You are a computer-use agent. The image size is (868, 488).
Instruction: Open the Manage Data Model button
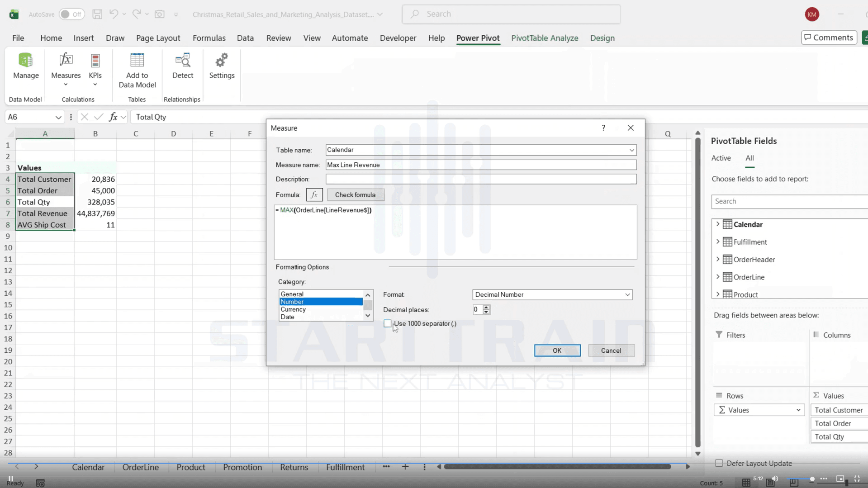tap(26, 66)
